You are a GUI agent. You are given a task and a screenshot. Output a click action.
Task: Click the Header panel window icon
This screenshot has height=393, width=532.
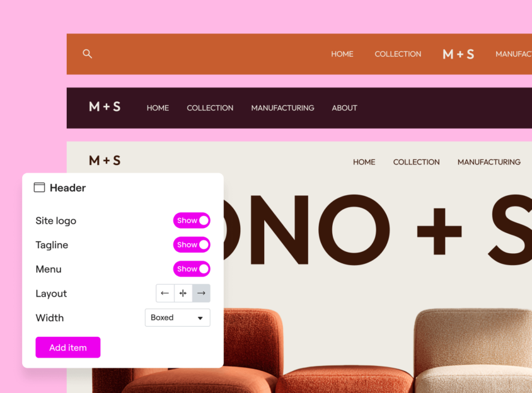[x=39, y=188]
